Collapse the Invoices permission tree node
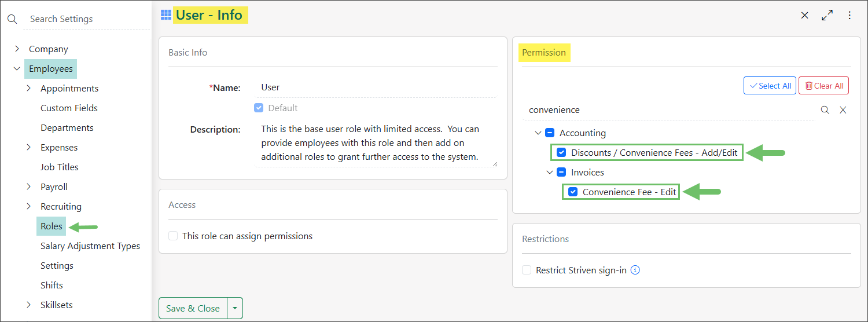The width and height of the screenshot is (868, 322). [x=550, y=172]
